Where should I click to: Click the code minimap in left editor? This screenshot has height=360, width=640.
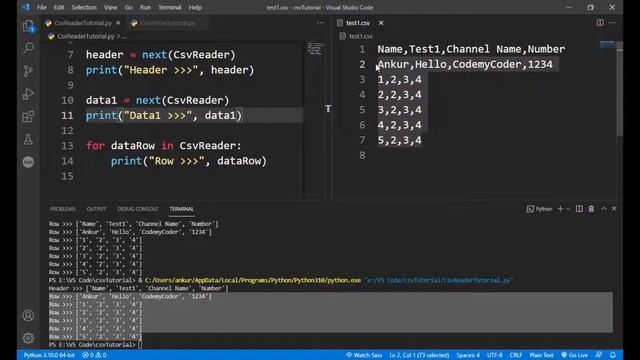click(x=316, y=49)
